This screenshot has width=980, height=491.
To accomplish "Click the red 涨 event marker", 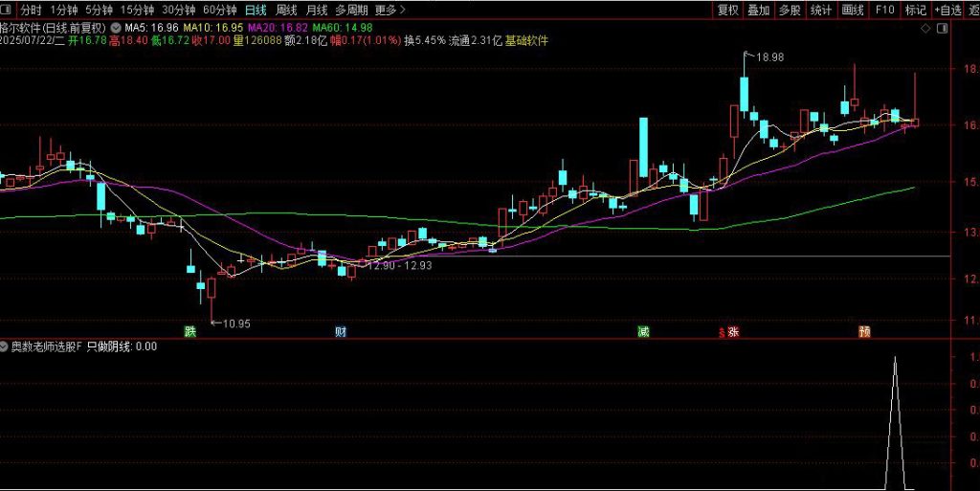I will [x=732, y=332].
